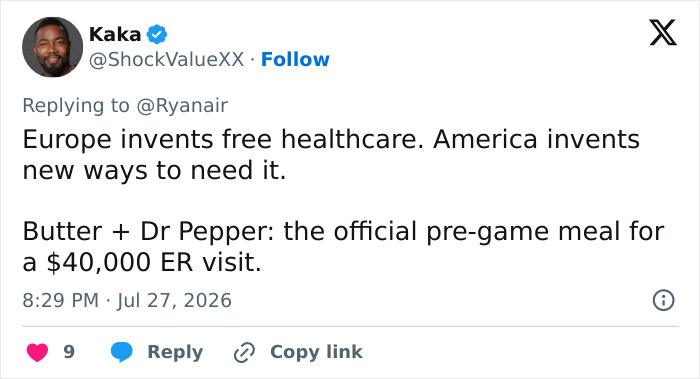Click the line 'new ways to need it.'

point(154,170)
